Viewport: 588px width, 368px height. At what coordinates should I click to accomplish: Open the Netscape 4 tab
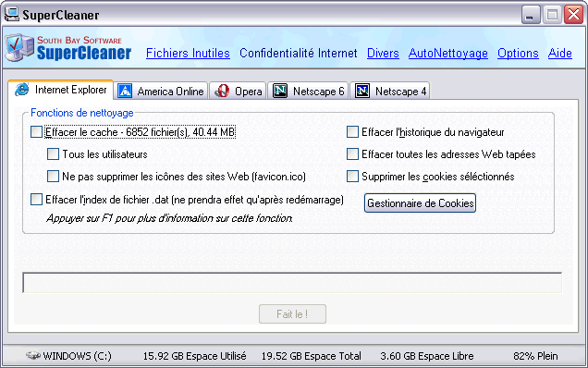coord(390,92)
